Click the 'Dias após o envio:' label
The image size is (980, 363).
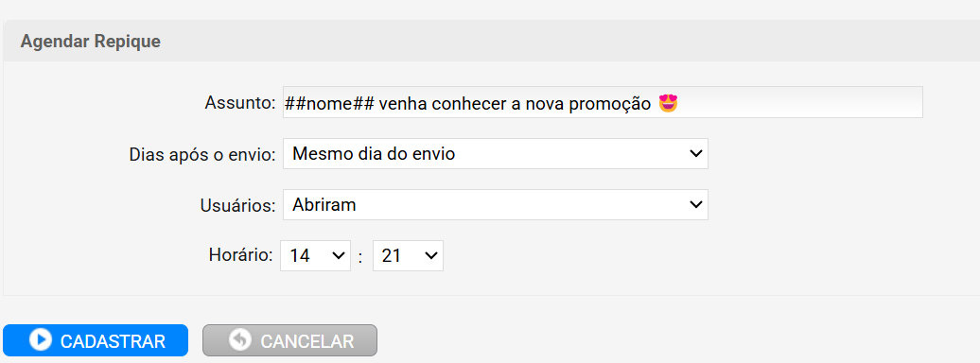pos(202,155)
